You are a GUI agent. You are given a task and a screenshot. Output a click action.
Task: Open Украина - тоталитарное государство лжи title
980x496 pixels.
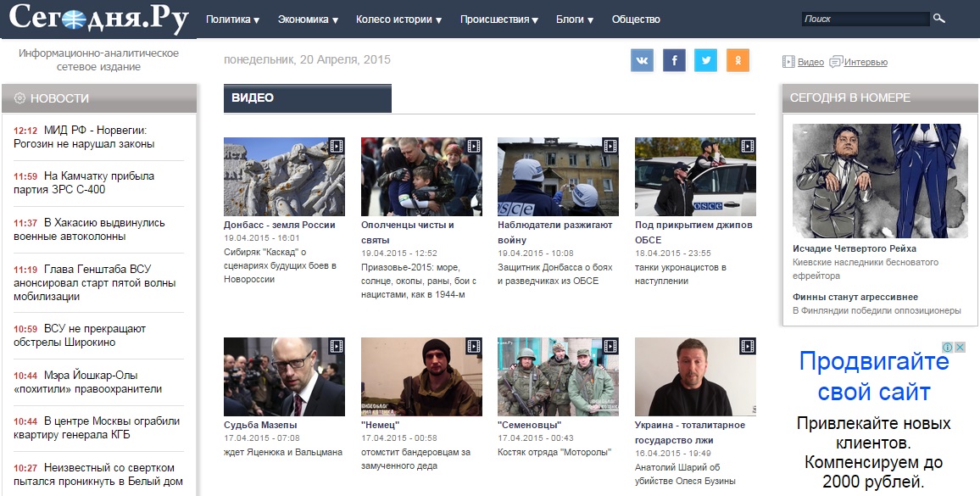click(x=690, y=432)
